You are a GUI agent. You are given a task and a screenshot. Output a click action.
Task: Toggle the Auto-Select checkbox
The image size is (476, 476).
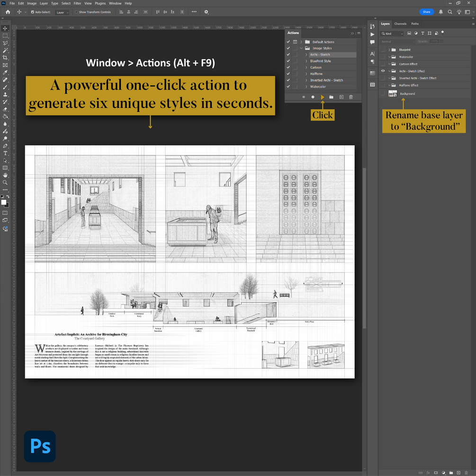33,12
